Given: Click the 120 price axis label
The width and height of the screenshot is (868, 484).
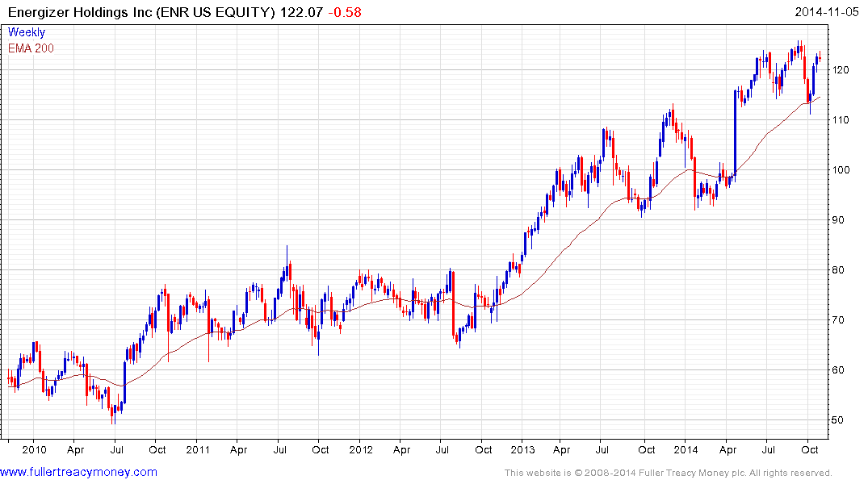Looking at the screenshot, I should [x=841, y=69].
